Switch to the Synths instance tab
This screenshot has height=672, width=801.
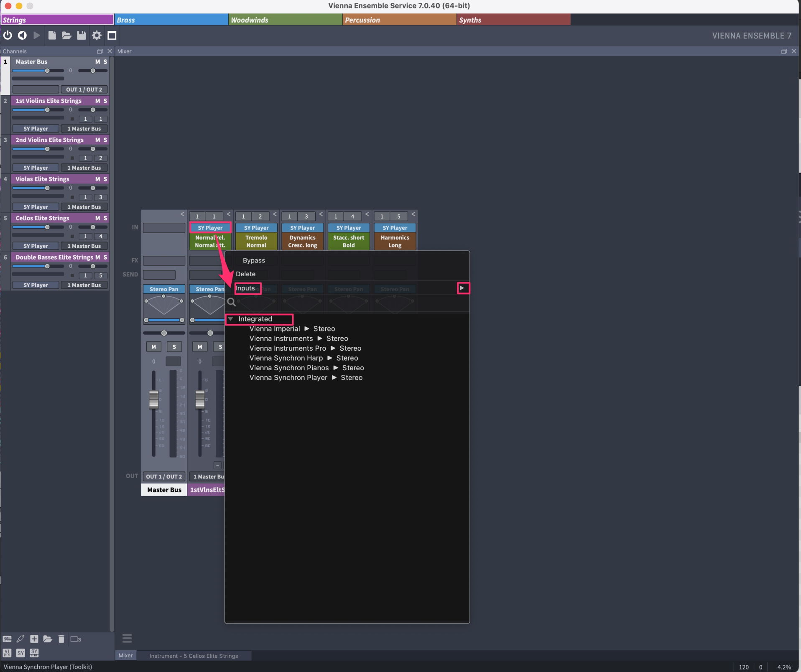[x=514, y=20]
